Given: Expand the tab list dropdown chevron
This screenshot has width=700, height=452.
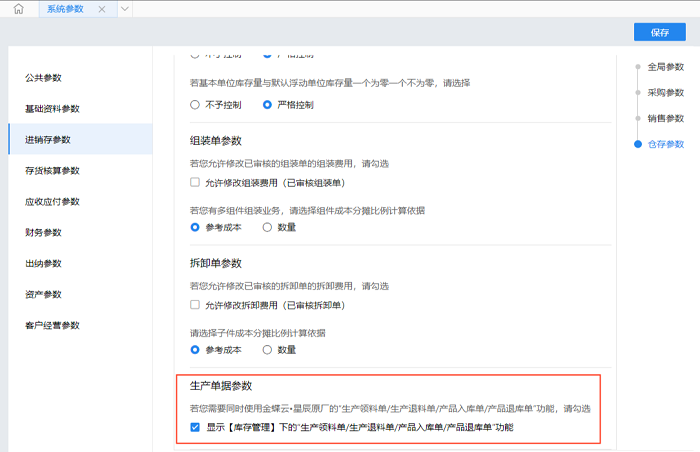Looking at the screenshot, I should pyautogui.click(x=124, y=9).
